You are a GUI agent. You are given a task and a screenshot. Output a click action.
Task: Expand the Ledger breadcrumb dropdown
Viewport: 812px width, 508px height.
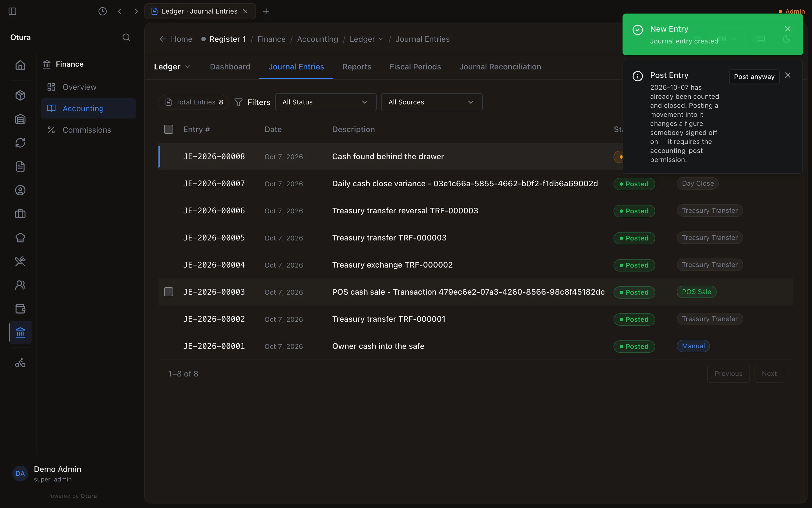pos(367,39)
